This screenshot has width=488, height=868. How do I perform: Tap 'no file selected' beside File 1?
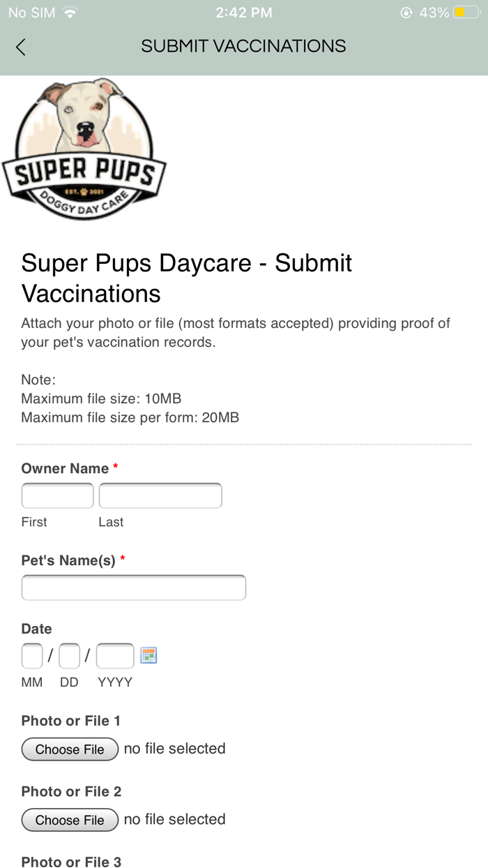click(174, 749)
